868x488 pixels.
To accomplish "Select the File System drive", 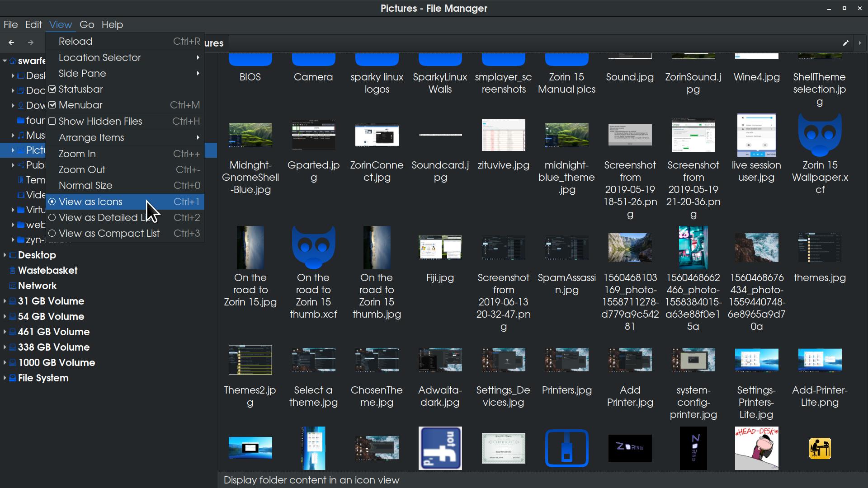I will (x=43, y=378).
